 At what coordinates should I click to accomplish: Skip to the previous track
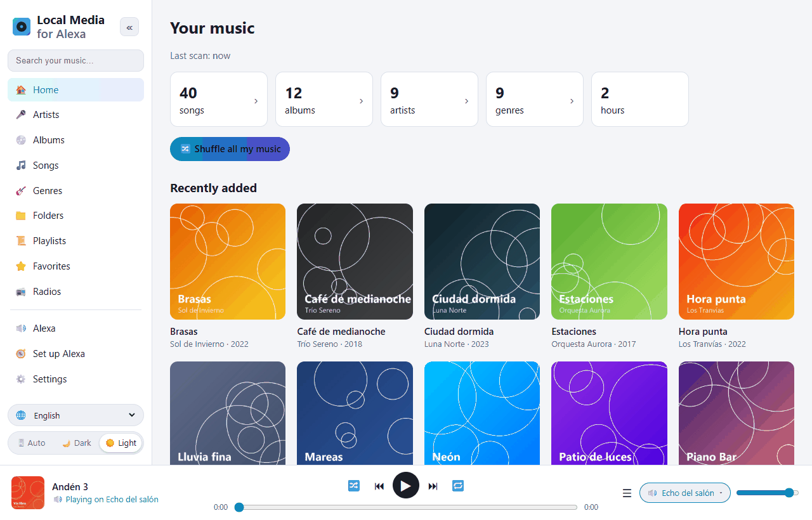379,486
